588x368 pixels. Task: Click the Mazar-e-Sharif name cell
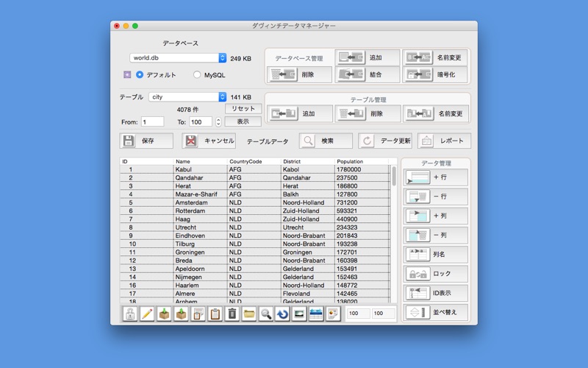pos(200,194)
